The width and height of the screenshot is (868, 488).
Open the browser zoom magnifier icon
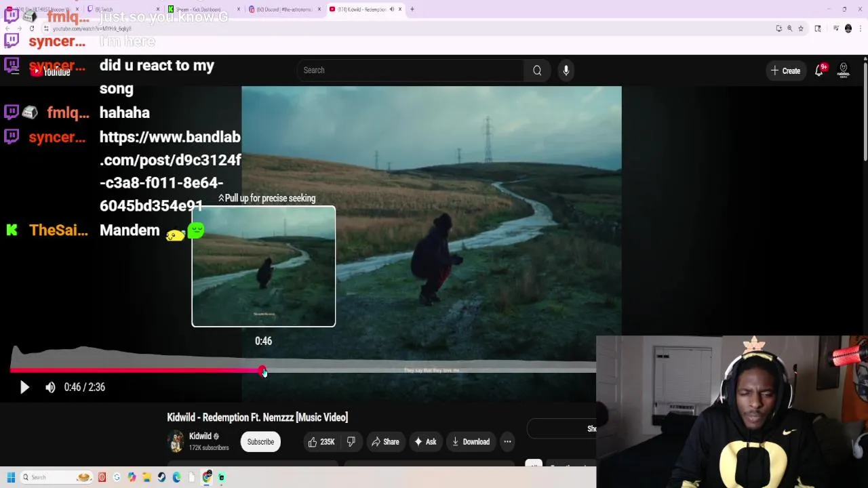[789, 28]
